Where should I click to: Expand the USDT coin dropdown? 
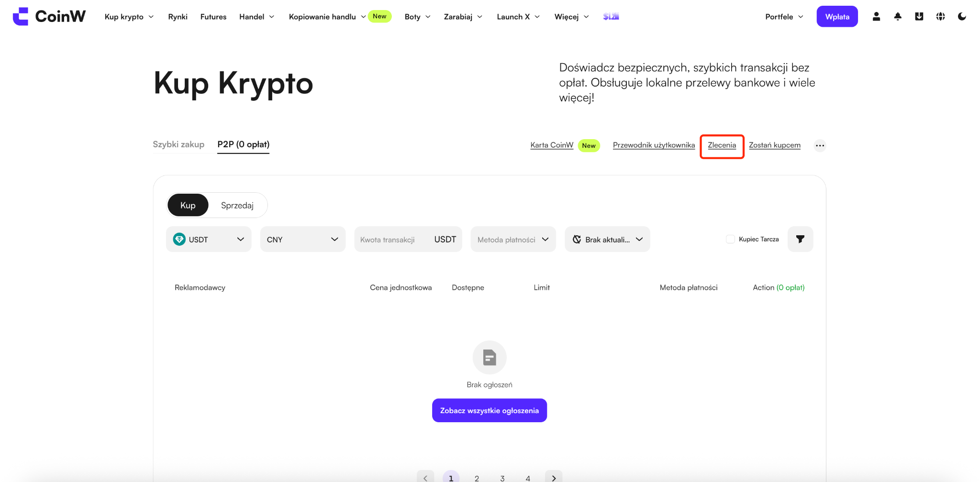209,239
